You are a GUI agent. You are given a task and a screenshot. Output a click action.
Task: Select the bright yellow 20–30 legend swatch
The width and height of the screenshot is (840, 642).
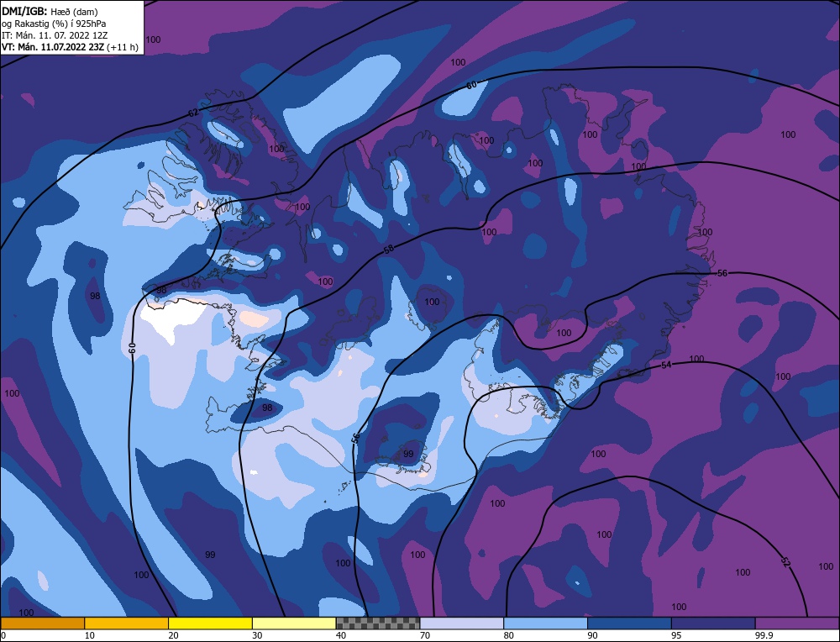210,623
